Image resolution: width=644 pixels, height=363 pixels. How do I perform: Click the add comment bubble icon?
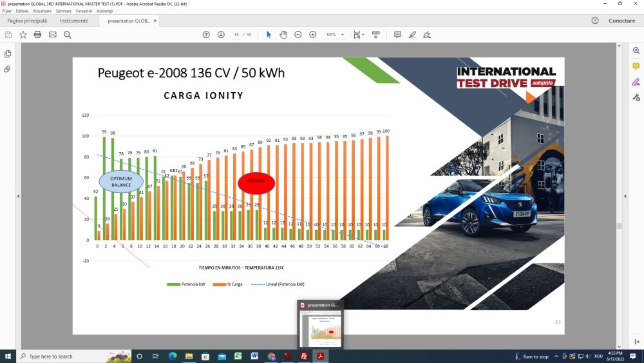[x=397, y=35]
